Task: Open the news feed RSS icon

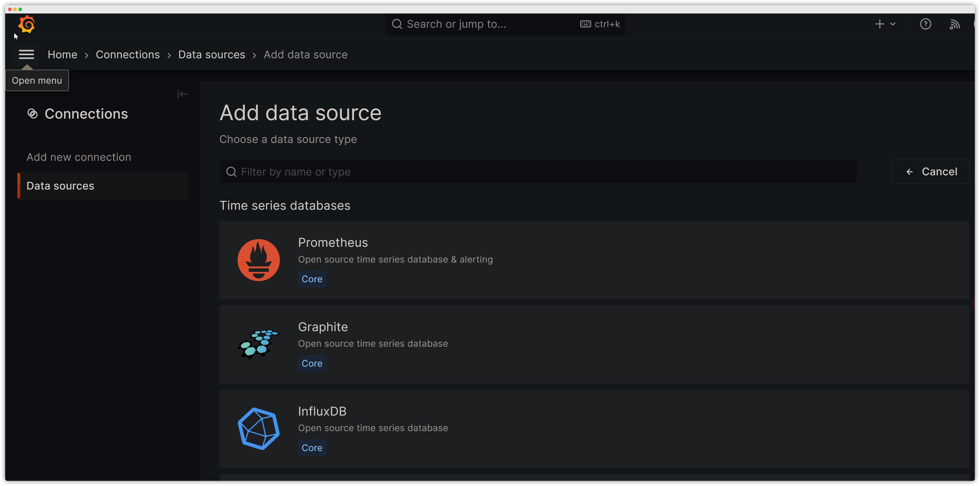Action: (955, 24)
